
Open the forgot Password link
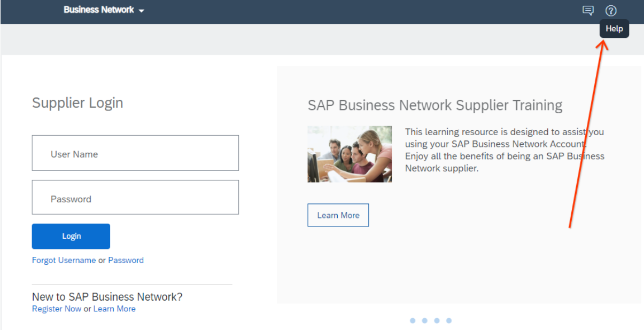pos(126,260)
